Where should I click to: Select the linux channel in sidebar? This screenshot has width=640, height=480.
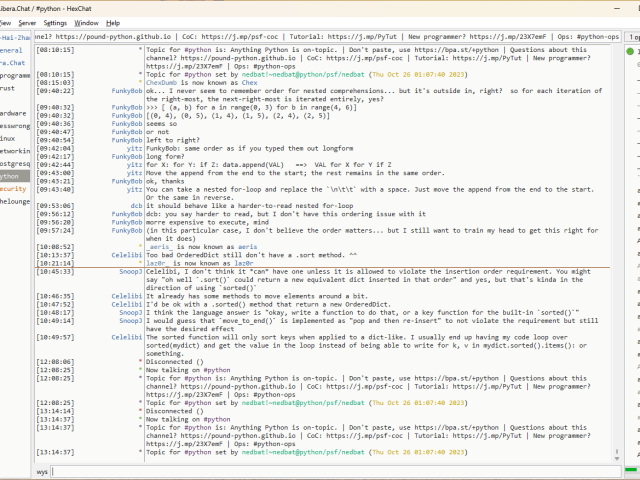tap(8, 137)
